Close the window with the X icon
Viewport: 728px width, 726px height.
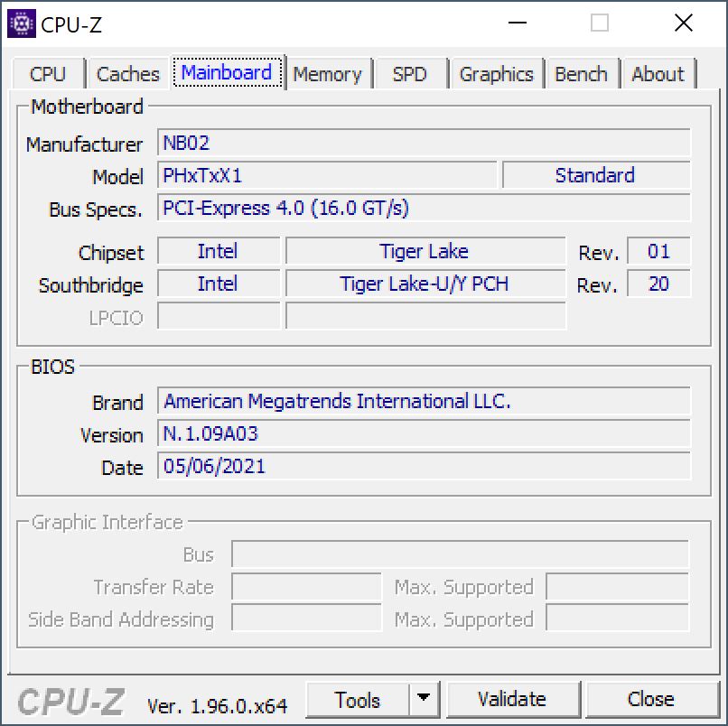pos(684,23)
